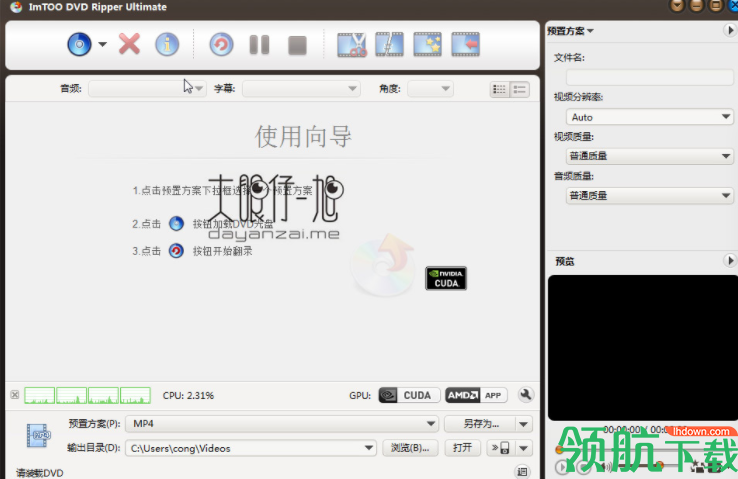Click the red X remove button
Viewport: 738px width, 479px height.
[x=129, y=45]
